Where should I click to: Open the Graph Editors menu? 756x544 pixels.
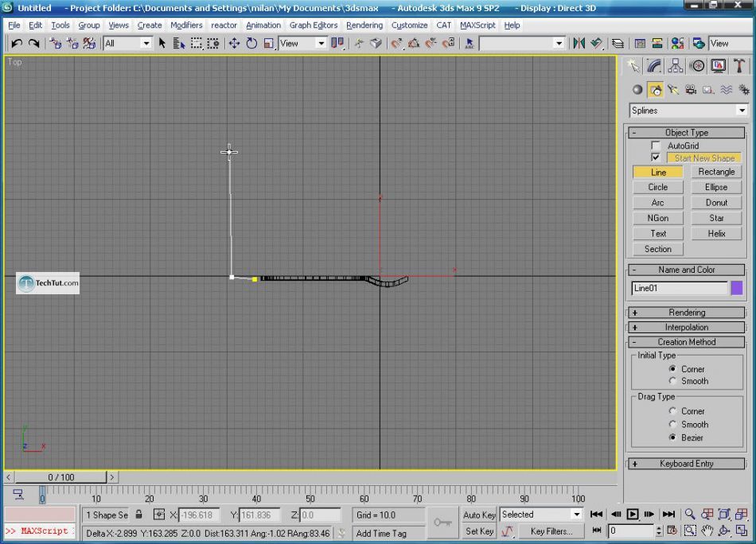pos(314,25)
